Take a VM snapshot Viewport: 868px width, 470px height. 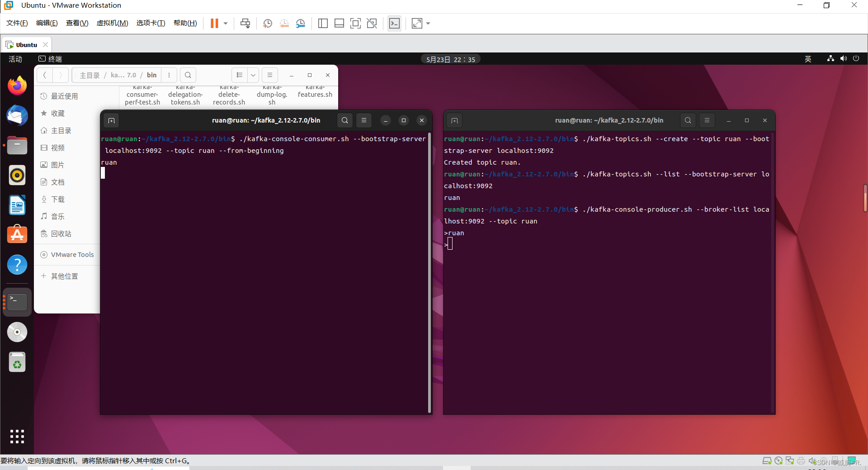[x=268, y=23]
